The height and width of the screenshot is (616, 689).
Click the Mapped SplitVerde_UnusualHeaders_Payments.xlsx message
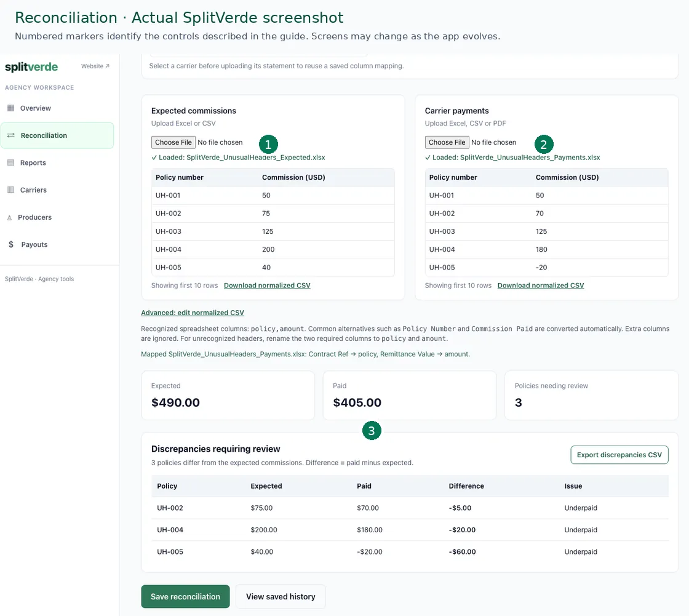pos(305,354)
